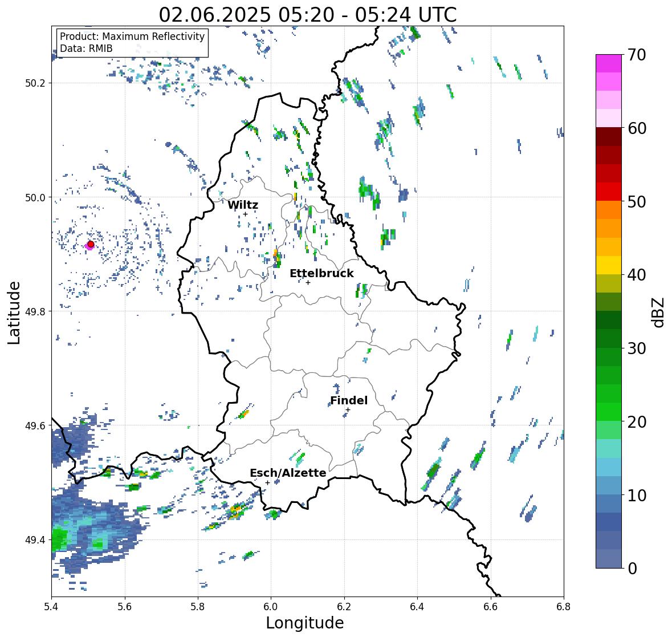The width and height of the screenshot is (672, 637).
Task: Click the Latitude axis label
Action: pos(14,313)
